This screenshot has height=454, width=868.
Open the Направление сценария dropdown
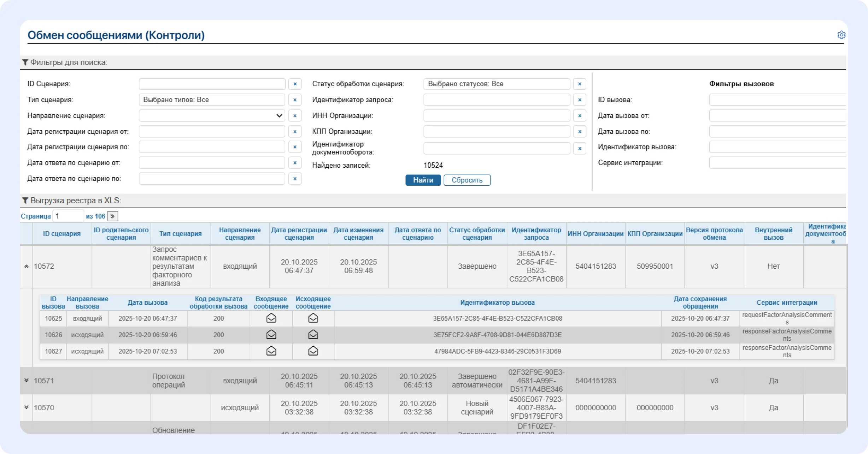pyautogui.click(x=212, y=116)
